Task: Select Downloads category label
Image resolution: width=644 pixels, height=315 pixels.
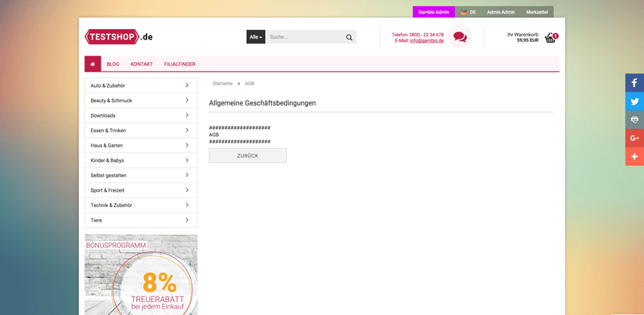Action: 103,115
